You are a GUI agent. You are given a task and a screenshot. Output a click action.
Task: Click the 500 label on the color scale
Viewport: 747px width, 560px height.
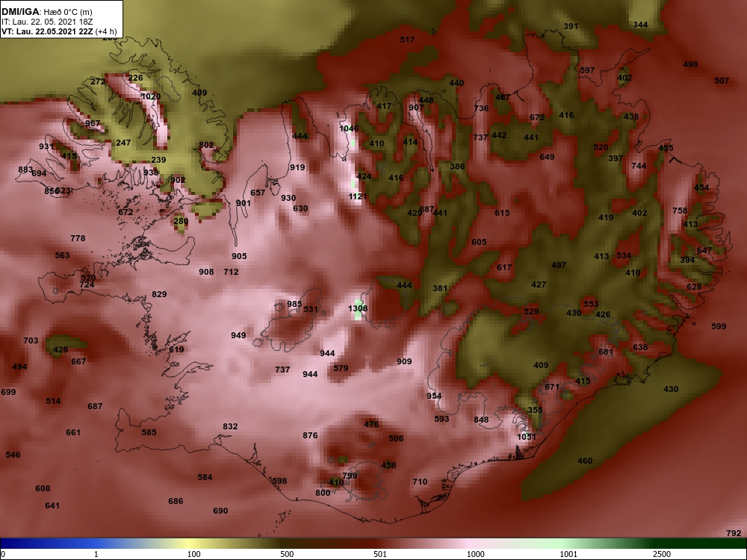click(287, 554)
